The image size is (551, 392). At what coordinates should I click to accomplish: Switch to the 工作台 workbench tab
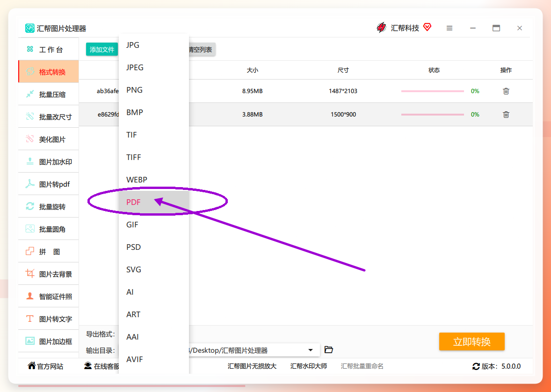pyautogui.click(x=49, y=49)
